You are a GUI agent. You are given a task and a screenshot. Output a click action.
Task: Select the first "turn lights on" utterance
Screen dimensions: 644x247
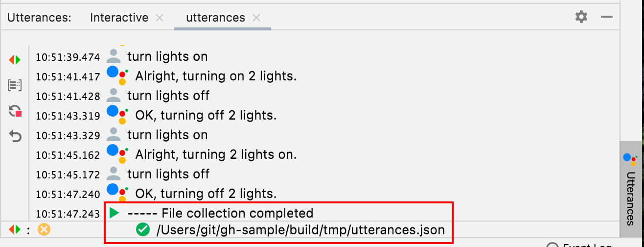pos(167,57)
